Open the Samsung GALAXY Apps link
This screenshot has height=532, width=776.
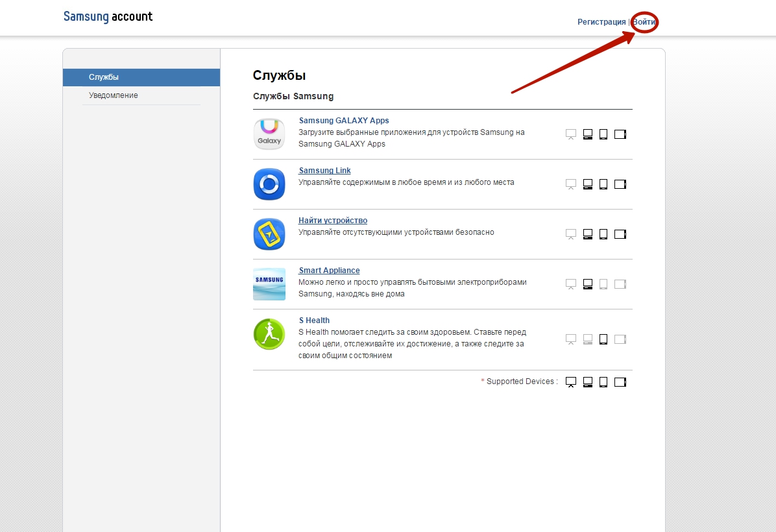344,120
